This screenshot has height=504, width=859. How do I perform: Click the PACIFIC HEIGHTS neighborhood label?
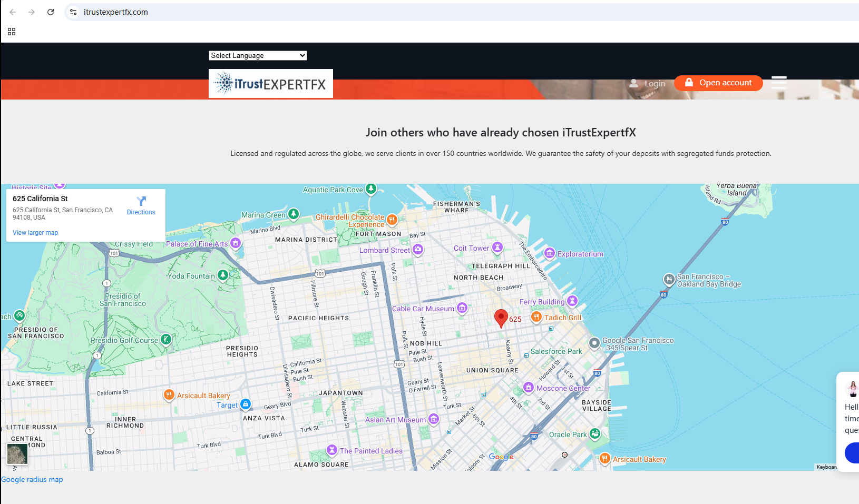click(x=318, y=318)
